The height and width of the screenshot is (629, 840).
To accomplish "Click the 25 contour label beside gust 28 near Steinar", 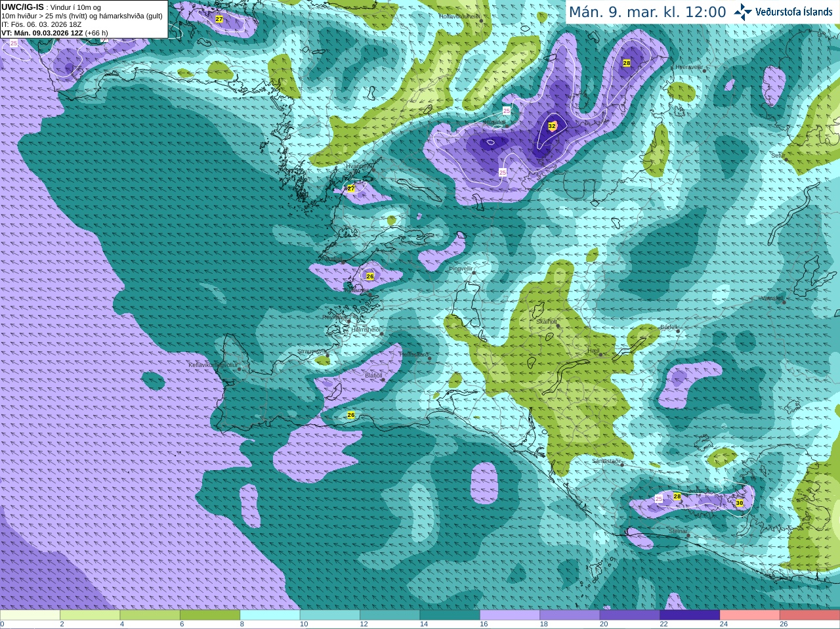I will coord(659,499).
